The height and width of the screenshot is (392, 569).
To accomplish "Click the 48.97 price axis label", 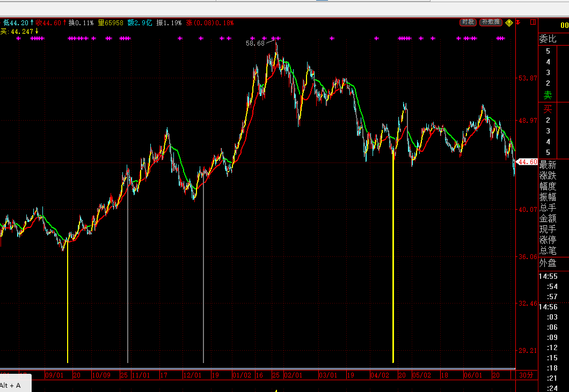I will 528,121.
